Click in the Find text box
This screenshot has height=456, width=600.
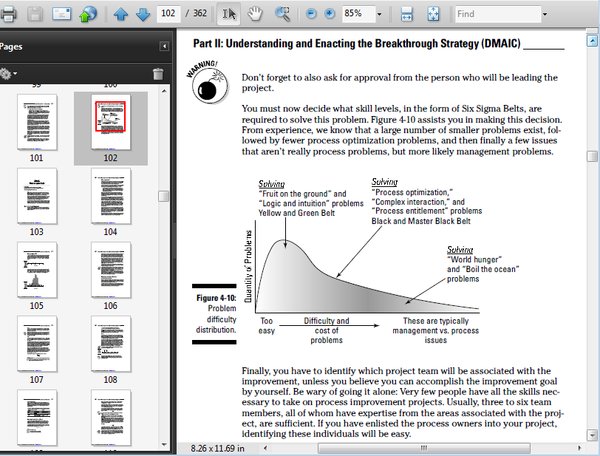[498, 15]
